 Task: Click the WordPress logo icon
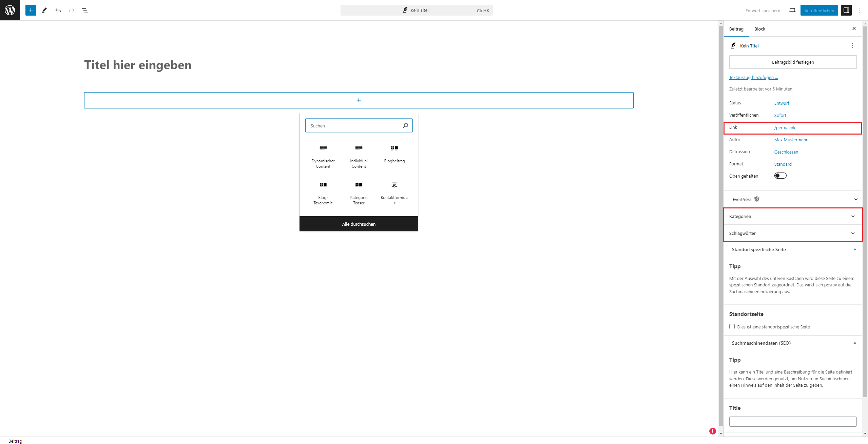tap(10, 10)
